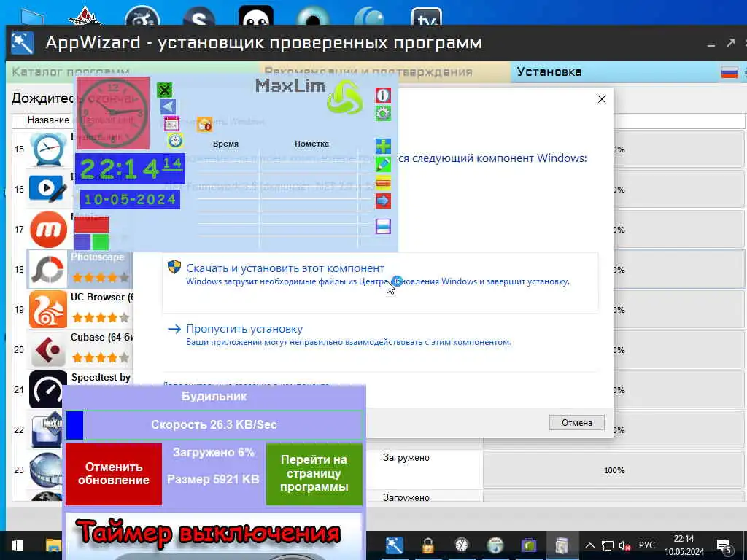Viewport: 747px width, 560px height.
Task: Click the 100% progress bar in row 23
Action: [x=614, y=470]
